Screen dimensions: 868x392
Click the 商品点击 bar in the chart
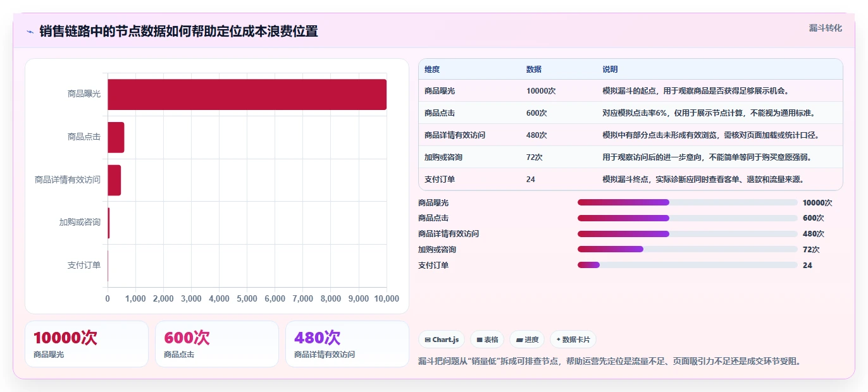[x=116, y=137]
